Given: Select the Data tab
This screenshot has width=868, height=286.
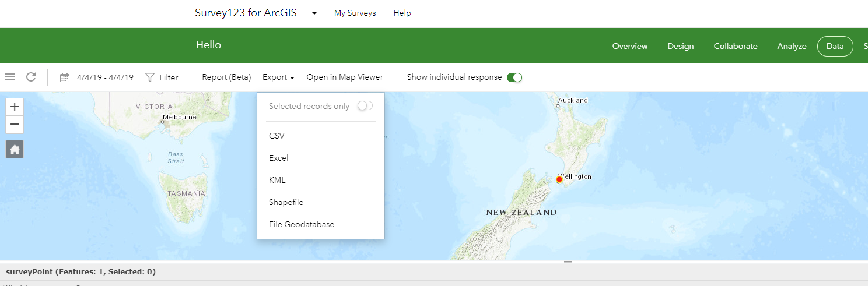Looking at the screenshot, I should click(x=835, y=46).
